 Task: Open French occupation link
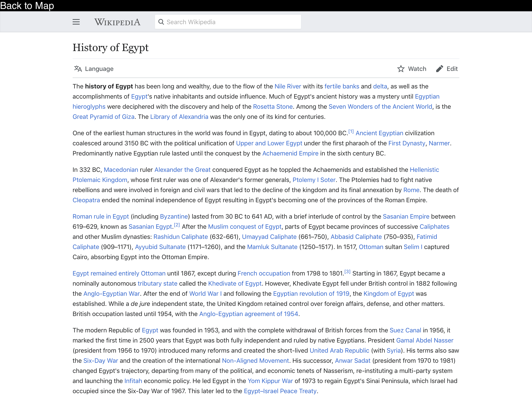(x=264, y=273)
